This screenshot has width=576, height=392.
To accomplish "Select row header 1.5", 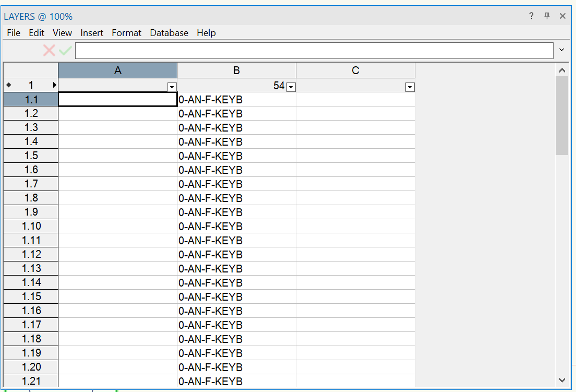I will tap(30, 156).
